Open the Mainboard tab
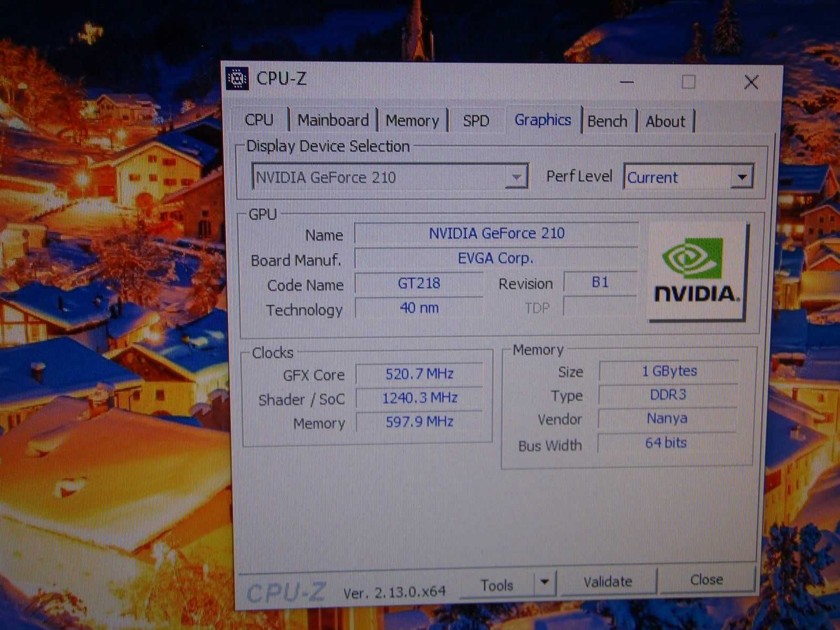The image size is (840, 630). coord(333,120)
